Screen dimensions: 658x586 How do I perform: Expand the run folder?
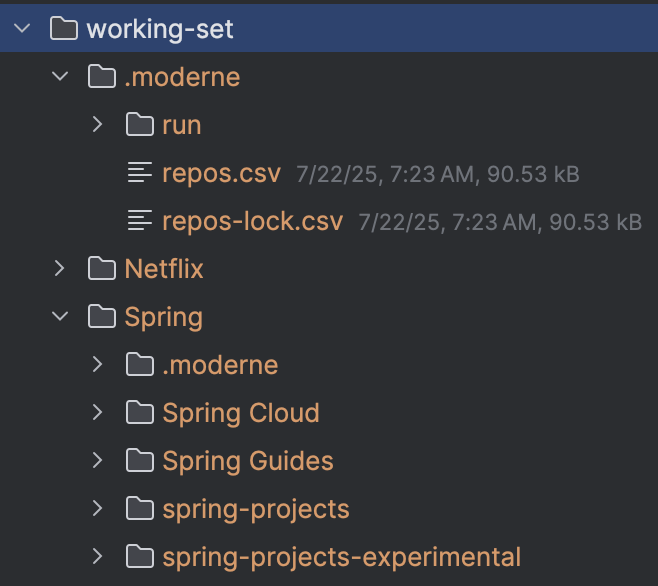pos(97,124)
